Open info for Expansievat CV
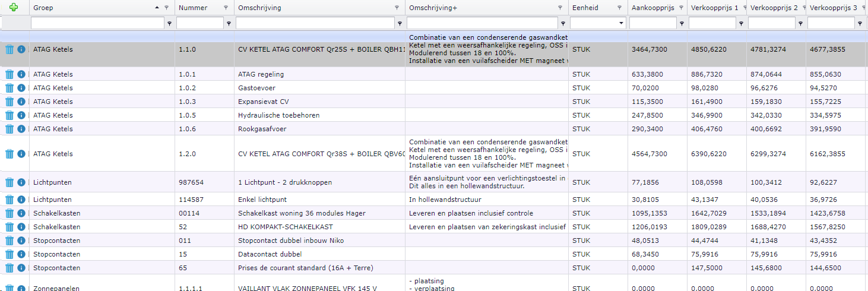This screenshot has width=868, height=291. click(x=21, y=102)
